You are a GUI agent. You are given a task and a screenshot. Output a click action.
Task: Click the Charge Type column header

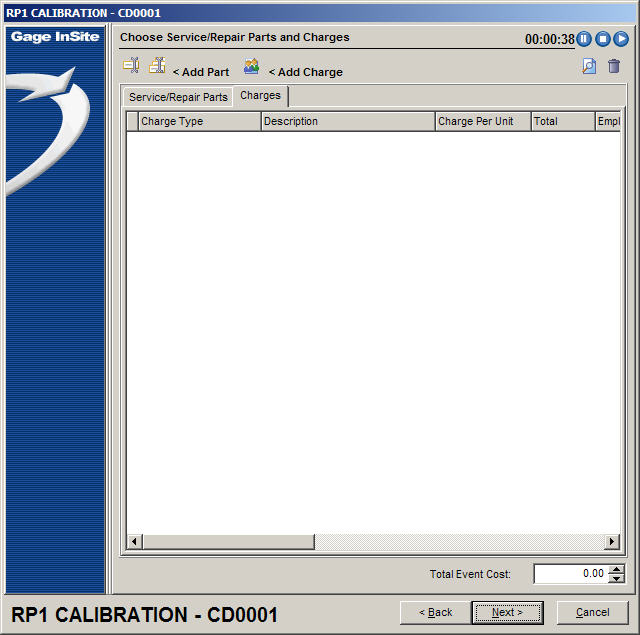199,121
